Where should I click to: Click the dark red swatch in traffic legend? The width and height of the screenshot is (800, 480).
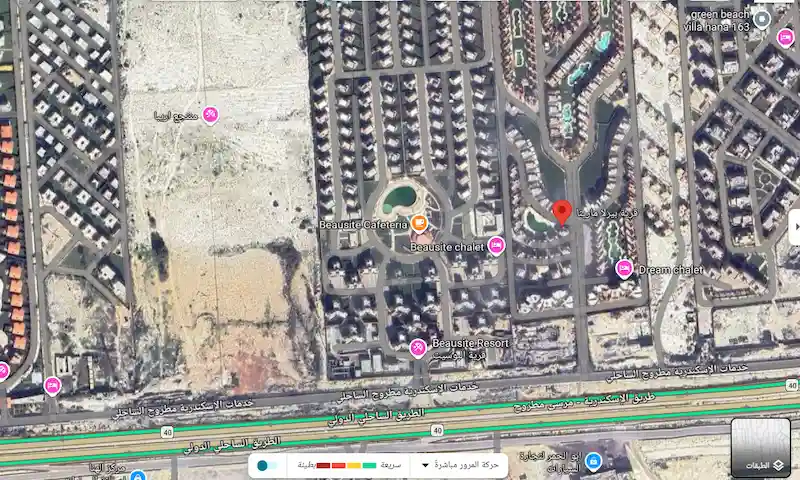pyautogui.click(x=323, y=465)
